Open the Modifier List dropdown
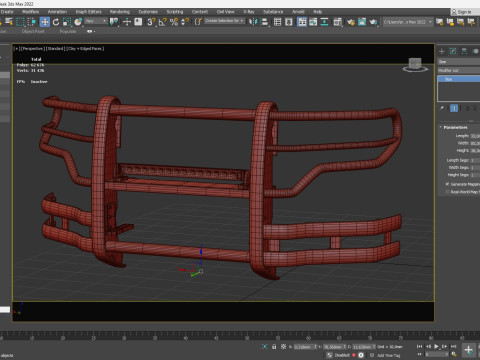480x360 pixels. [x=459, y=70]
